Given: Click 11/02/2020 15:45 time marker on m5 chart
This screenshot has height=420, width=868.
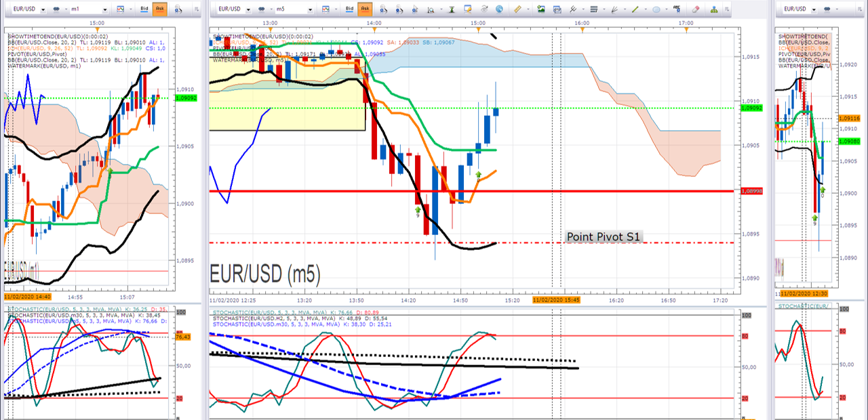Looking at the screenshot, I should [x=555, y=299].
